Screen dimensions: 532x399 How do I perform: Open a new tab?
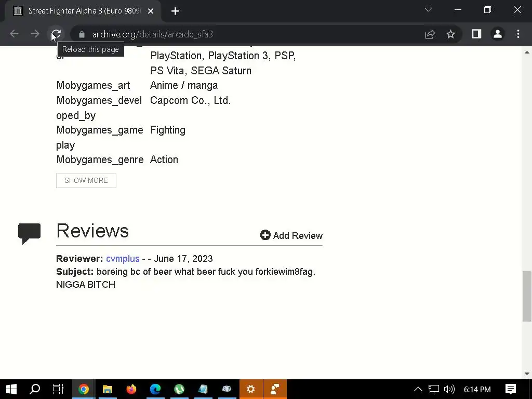[x=175, y=11]
